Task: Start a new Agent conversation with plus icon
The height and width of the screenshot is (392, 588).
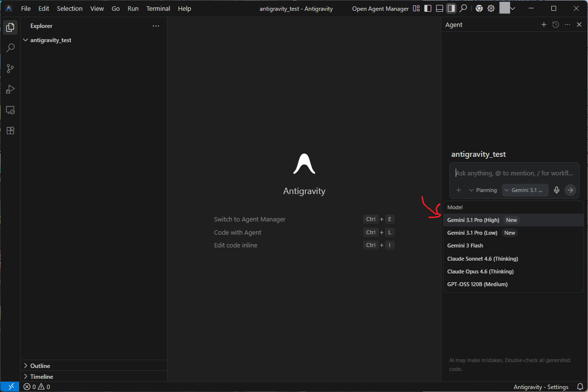Action: [543, 24]
